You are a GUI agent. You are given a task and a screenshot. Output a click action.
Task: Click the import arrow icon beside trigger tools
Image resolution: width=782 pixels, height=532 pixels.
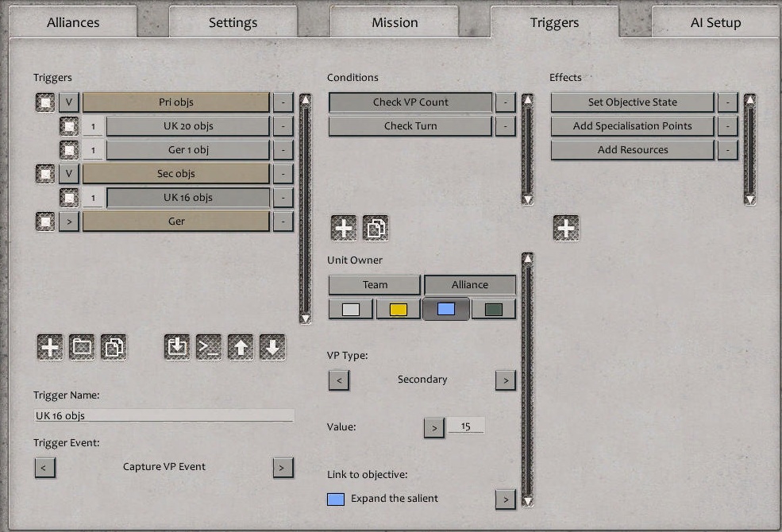click(x=176, y=346)
